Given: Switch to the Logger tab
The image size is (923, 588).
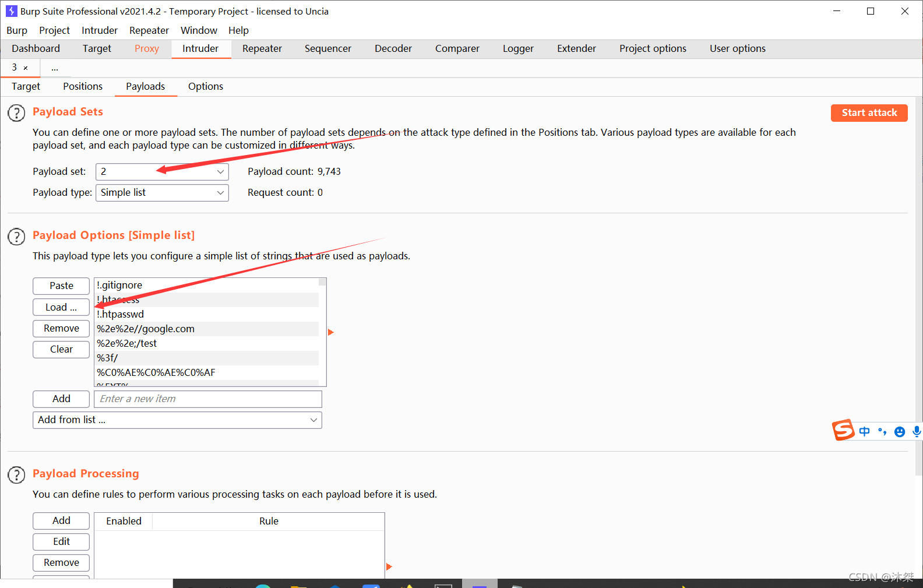Looking at the screenshot, I should [518, 49].
